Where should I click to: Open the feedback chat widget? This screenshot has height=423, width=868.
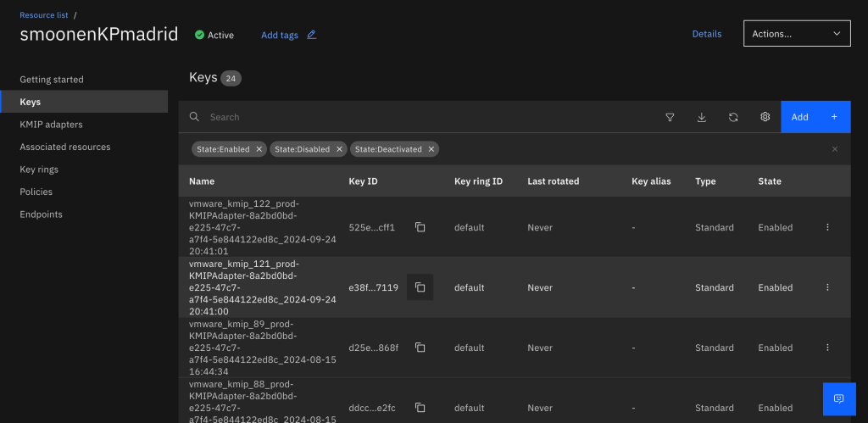838,398
